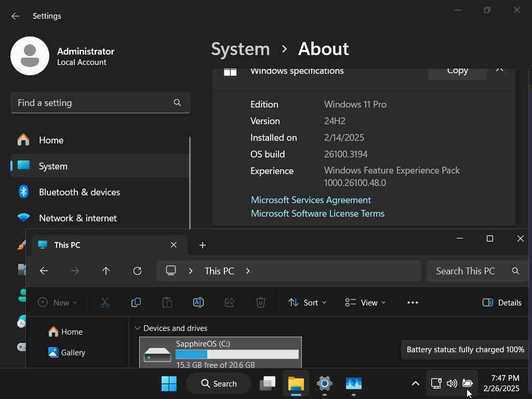Open the clock and date flyout
Image resolution: width=532 pixels, height=399 pixels.
[x=501, y=383]
